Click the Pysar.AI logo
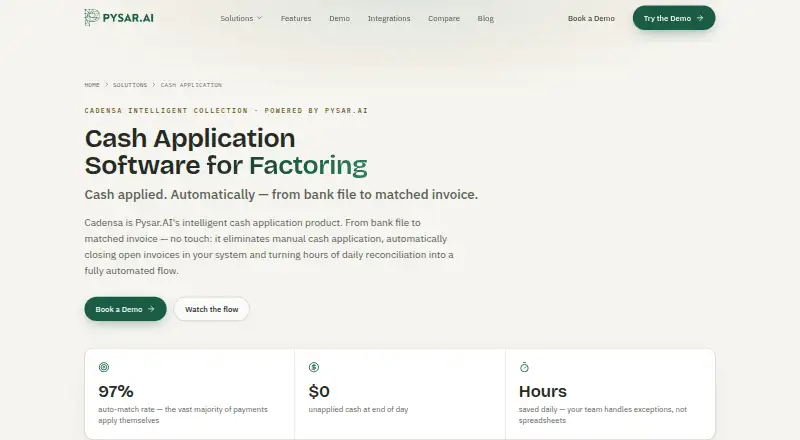800x440 pixels. pos(119,18)
